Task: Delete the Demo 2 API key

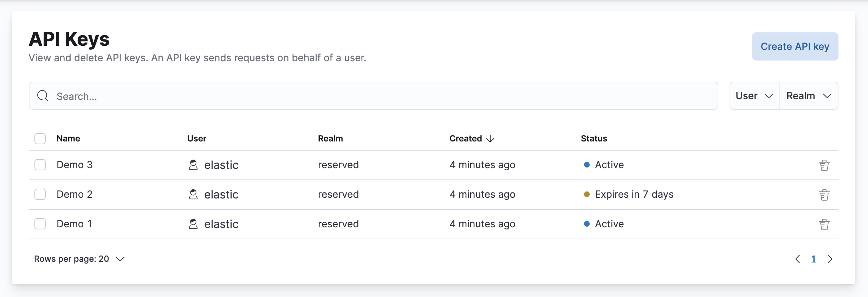Action: [x=824, y=195]
